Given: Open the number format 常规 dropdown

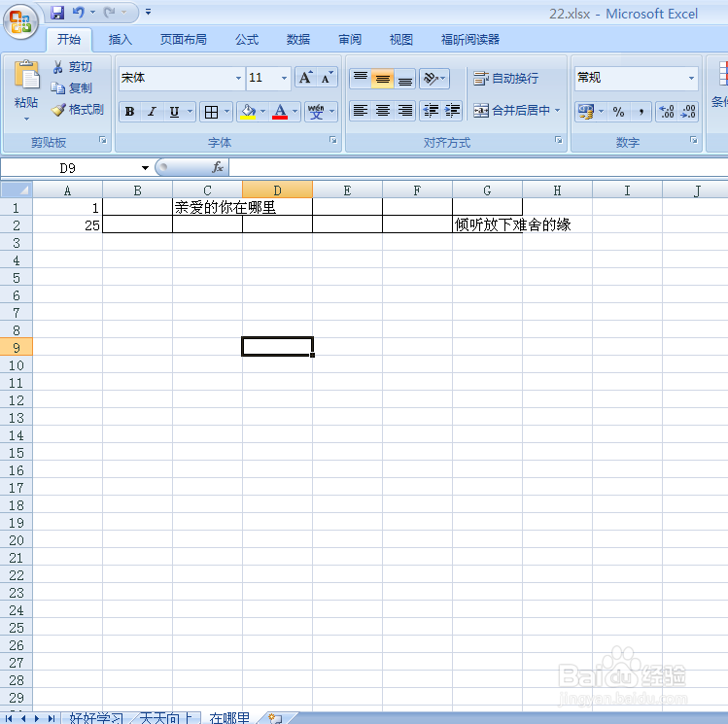Looking at the screenshot, I should [691, 78].
